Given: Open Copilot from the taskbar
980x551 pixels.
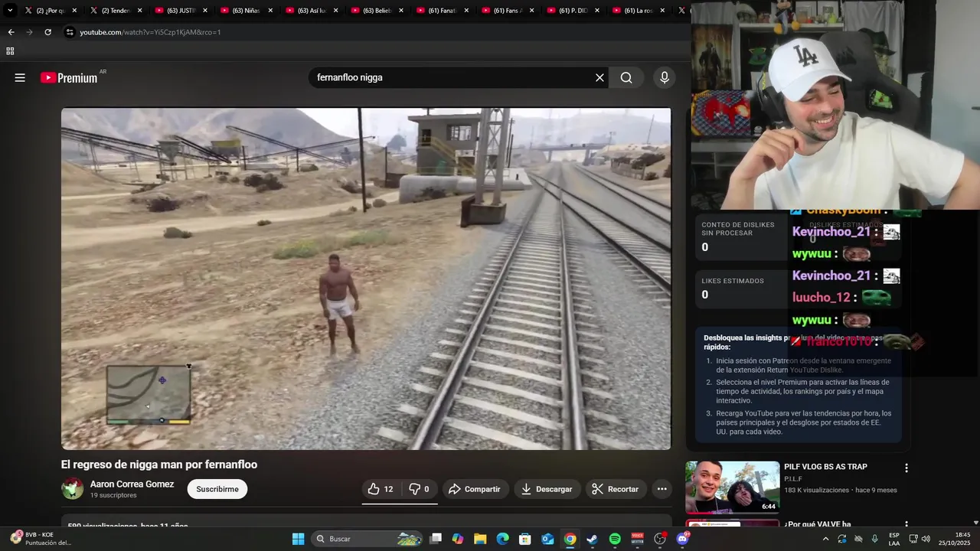Looking at the screenshot, I should 457,539.
